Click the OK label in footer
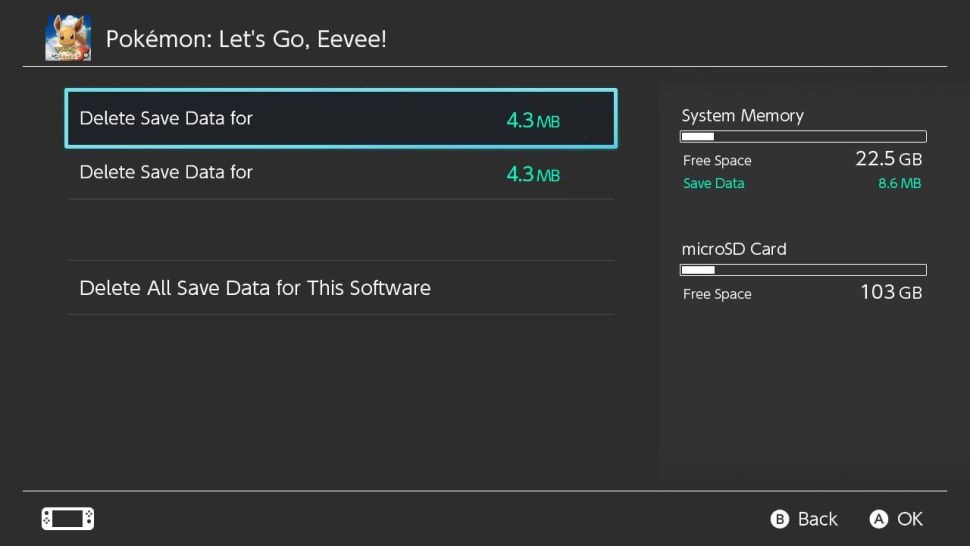Viewport: 970px width, 546px height. pos(910,519)
